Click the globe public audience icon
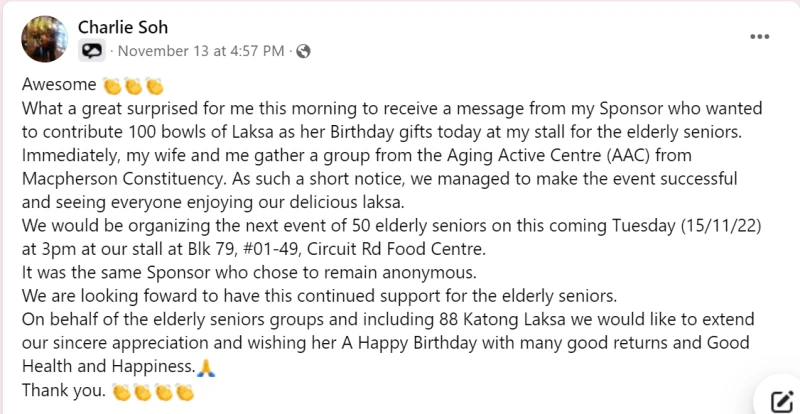 (304, 50)
